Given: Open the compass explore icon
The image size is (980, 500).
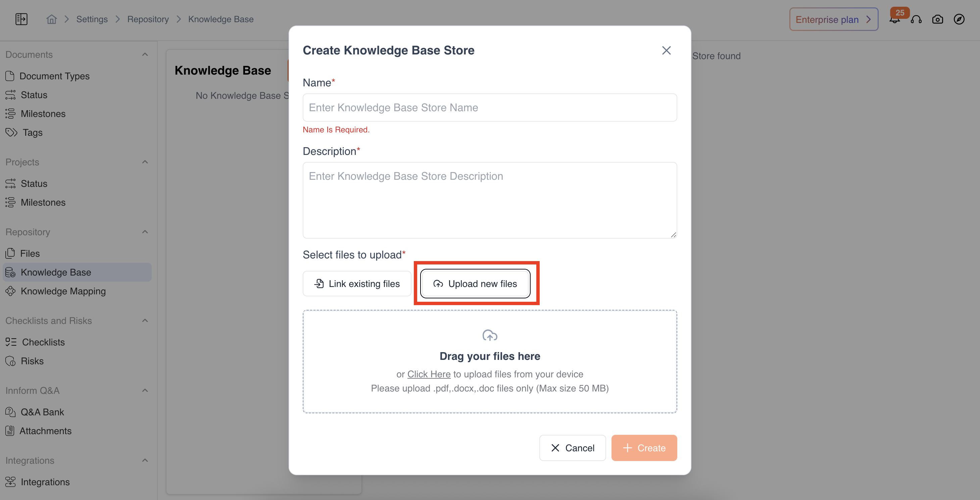Looking at the screenshot, I should (959, 19).
